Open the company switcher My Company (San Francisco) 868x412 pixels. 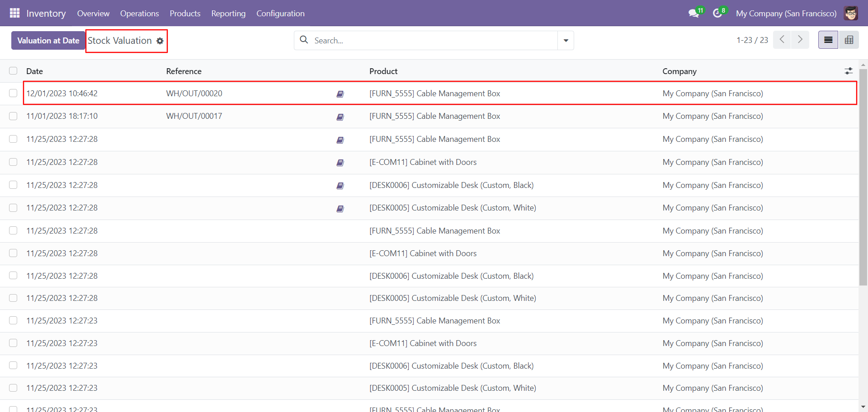(x=786, y=13)
